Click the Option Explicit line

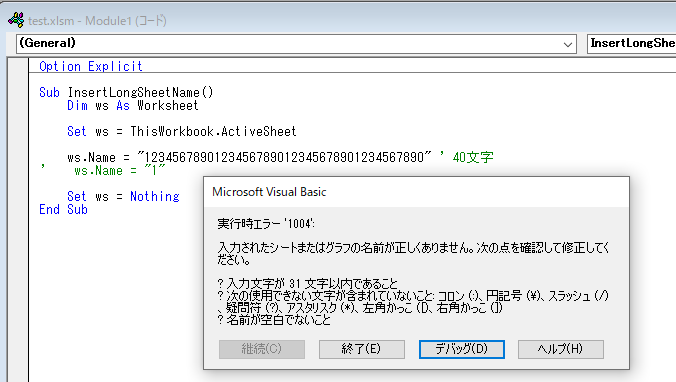point(91,66)
